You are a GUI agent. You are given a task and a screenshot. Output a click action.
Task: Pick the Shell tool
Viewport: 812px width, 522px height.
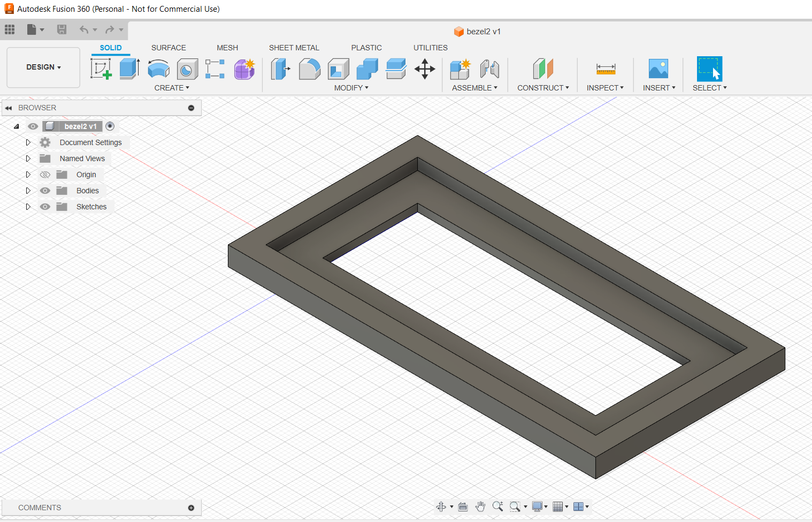pyautogui.click(x=338, y=69)
